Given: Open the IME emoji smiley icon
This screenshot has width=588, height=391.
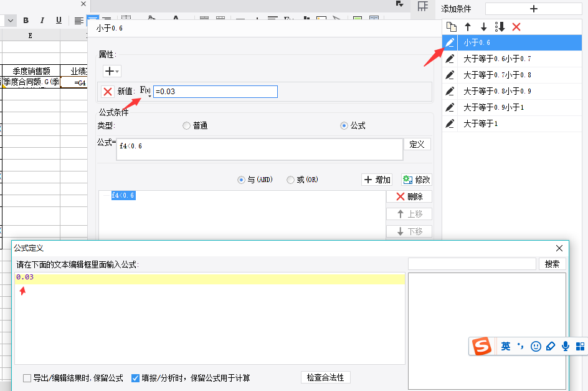Looking at the screenshot, I should click(536, 346).
